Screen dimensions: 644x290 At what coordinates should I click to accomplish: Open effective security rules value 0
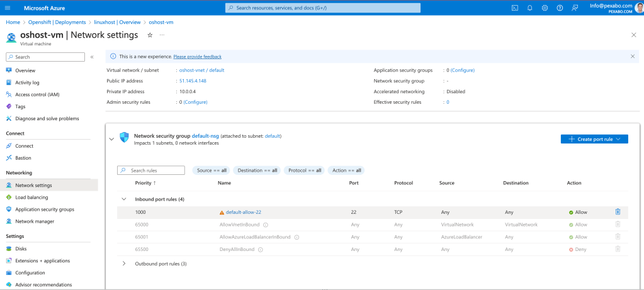coord(448,102)
